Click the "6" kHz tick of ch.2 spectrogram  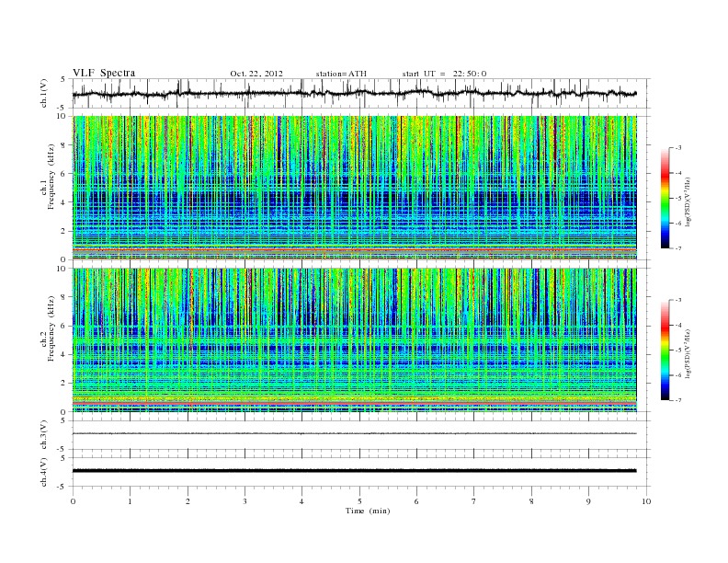[x=64, y=326]
